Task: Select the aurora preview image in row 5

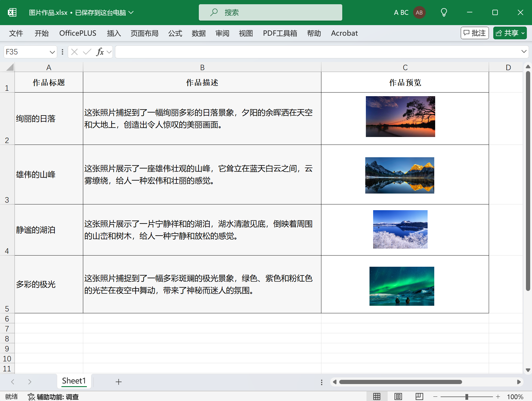Action: pyautogui.click(x=402, y=286)
